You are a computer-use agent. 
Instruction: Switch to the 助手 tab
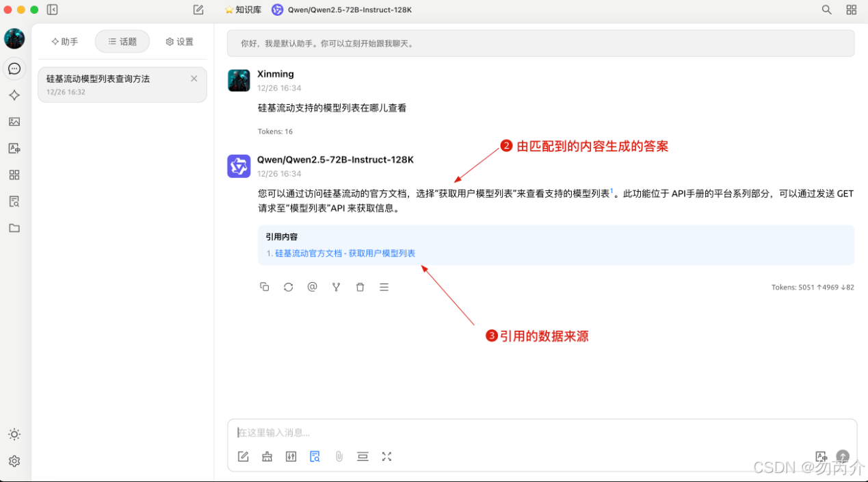click(x=65, y=42)
